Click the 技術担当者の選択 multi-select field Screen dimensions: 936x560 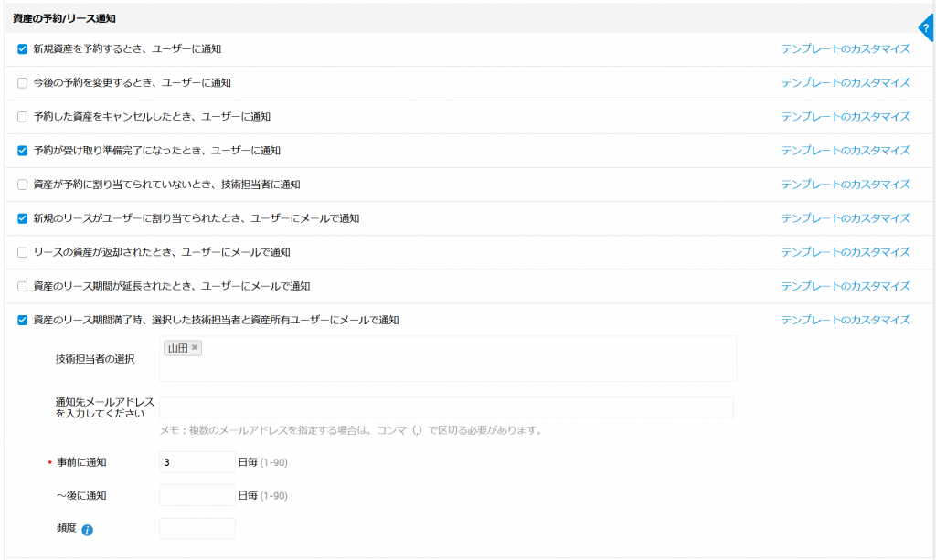[x=448, y=359]
